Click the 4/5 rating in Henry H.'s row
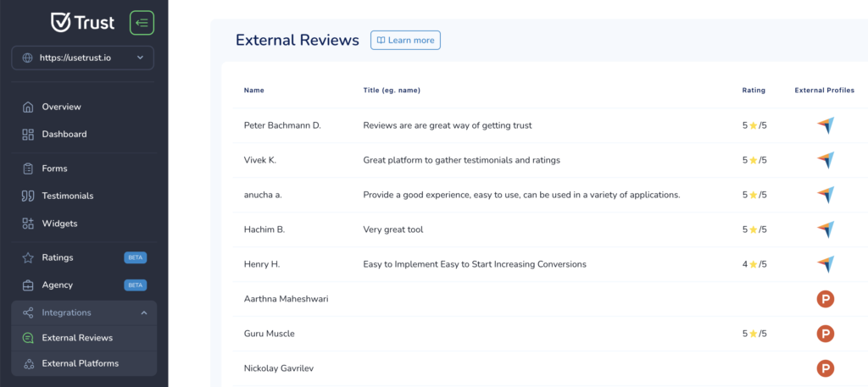This screenshot has height=387, width=868. [x=754, y=264]
